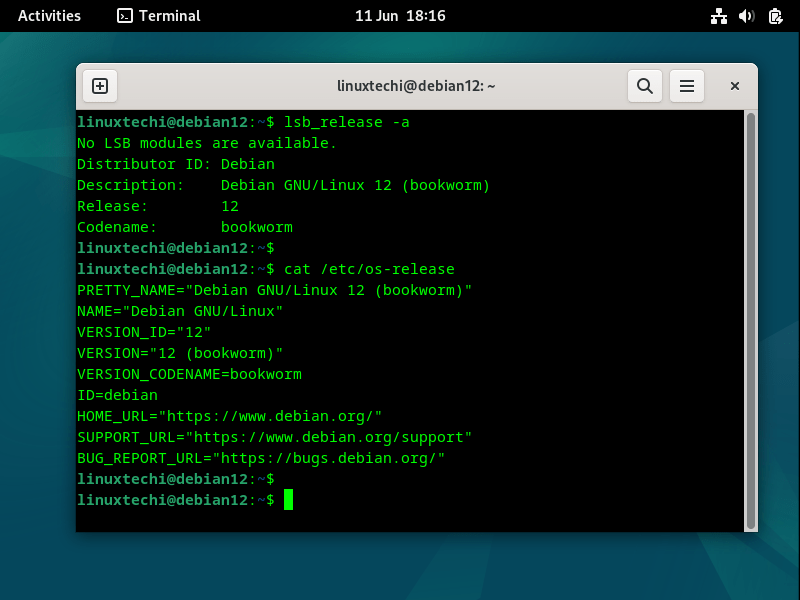Click the BUG_REPORT_URL bugs.debian.org link text

[329, 458]
